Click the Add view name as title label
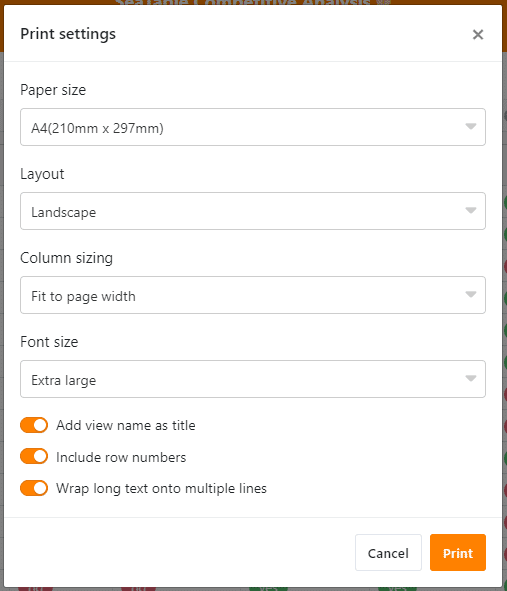Screen dimensions: 507x591 [x=126, y=426]
